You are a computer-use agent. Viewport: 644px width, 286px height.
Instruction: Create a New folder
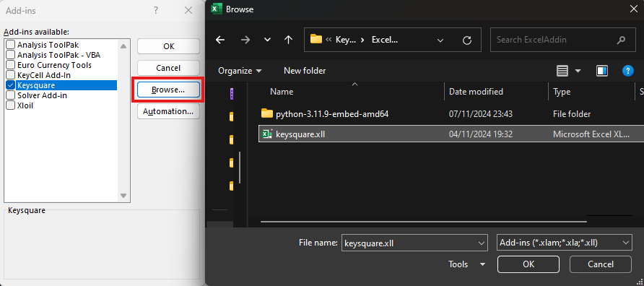[305, 71]
